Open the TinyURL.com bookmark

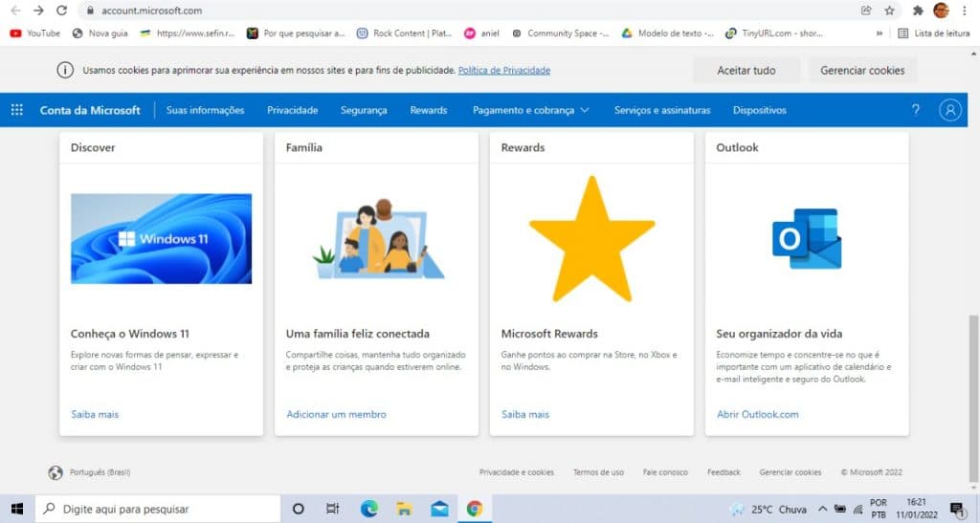pos(773,33)
